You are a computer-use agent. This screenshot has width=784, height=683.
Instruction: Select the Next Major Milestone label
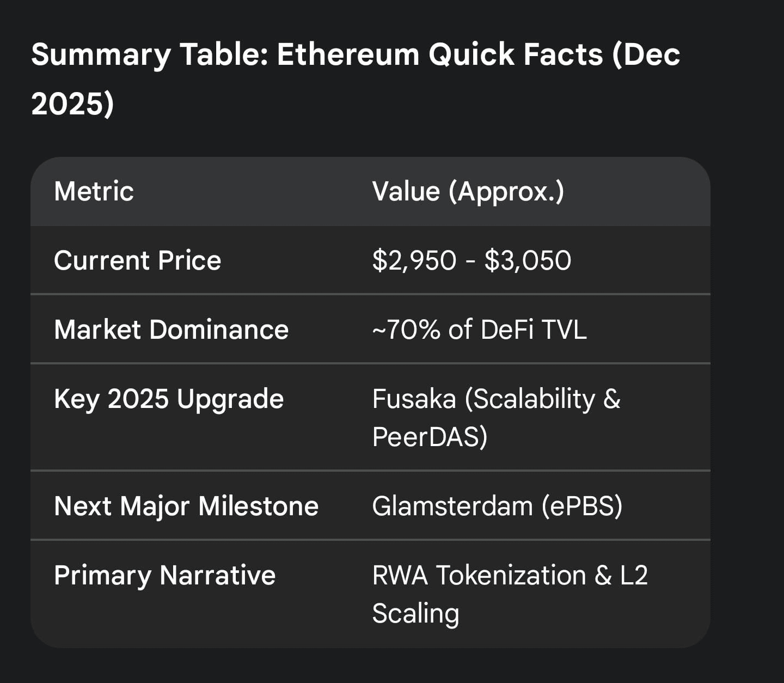pyautogui.click(x=186, y=506)
